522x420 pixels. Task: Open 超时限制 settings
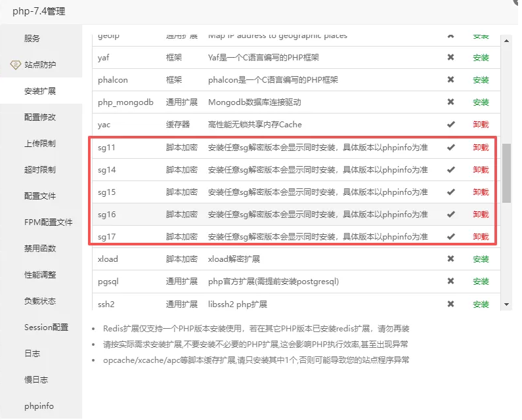coord(40,170)
